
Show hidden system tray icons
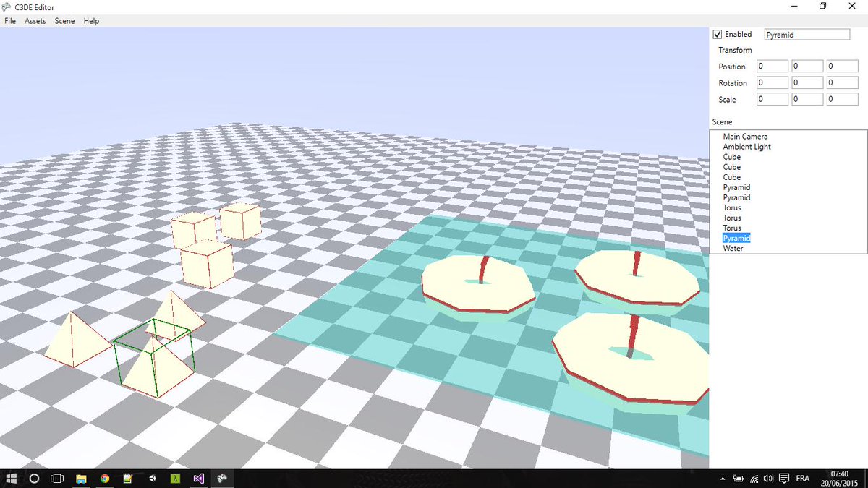point(723,479)
